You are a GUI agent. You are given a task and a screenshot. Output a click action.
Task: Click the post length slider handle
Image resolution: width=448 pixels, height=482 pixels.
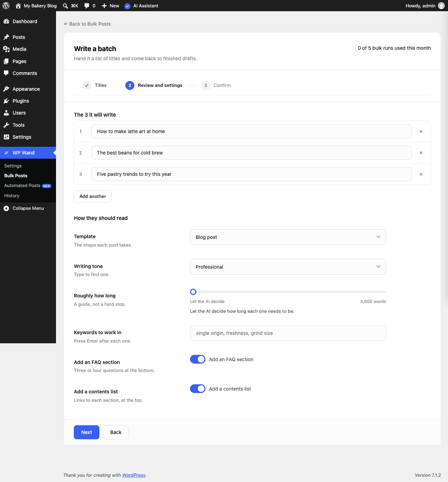[x=193, y=292]
